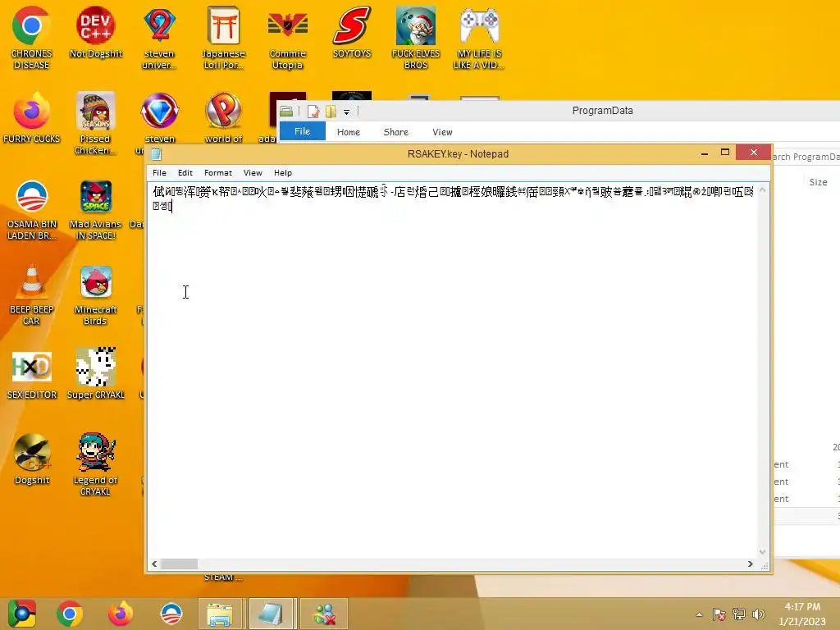The height and width of the screenshot is (630, 840).
Task: Open the Notepad Format menu
Action: 218,172
